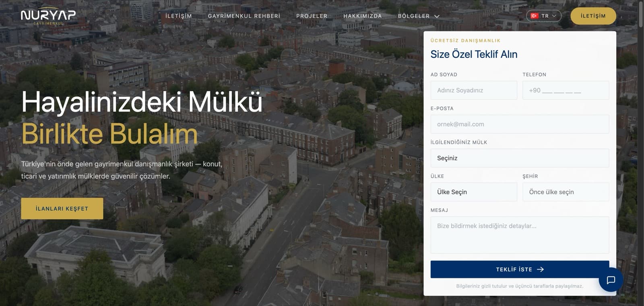Open the Hakkımızda page
Screen dimensions: 644x306
[x=363, y=16]
